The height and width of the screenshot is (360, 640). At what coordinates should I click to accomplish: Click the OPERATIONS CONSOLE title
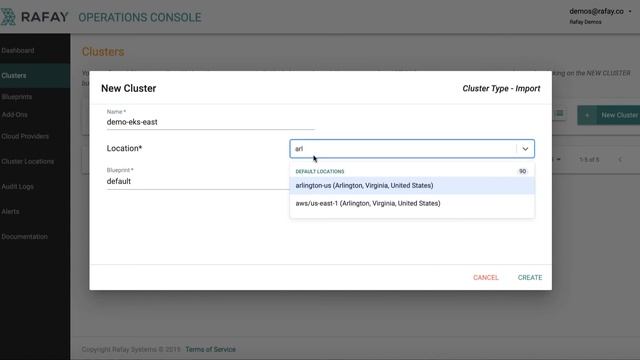click(140, 18)
